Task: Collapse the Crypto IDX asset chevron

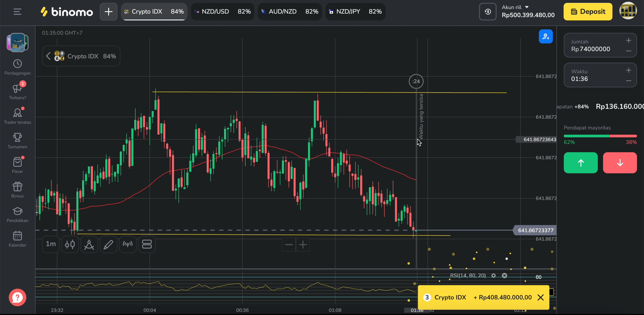Action: [48, 56]
